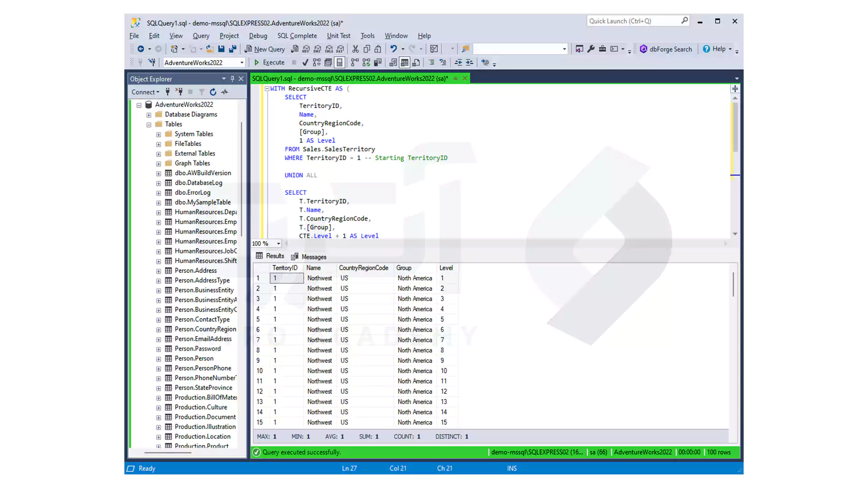
Task: Open the Query menu
Action: tap(201, 36)
